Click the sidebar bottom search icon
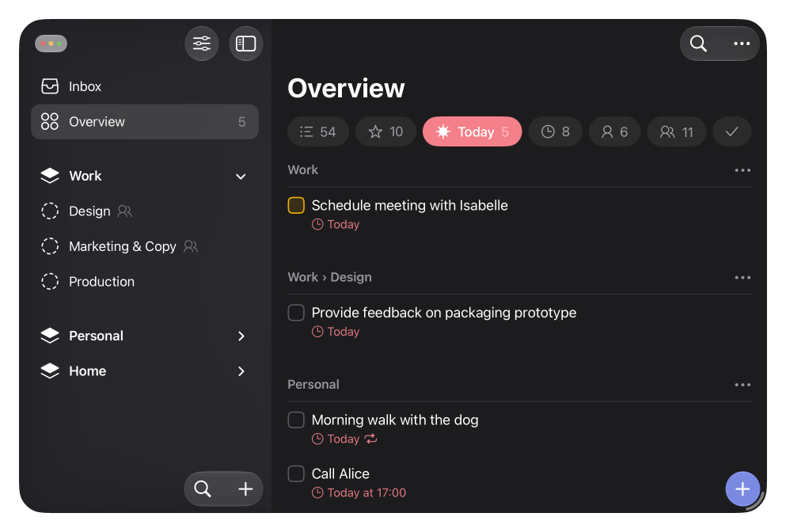The image size is (786, 532). coord(202,488)
